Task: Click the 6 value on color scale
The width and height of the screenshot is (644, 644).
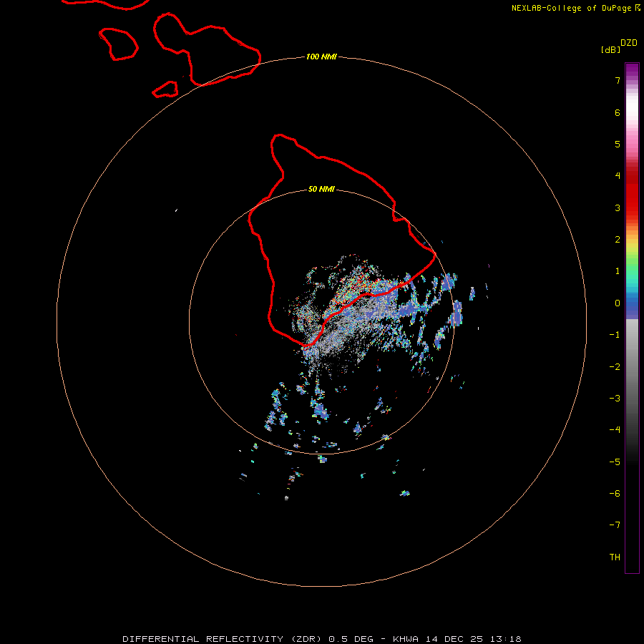Action: point(618,112)
